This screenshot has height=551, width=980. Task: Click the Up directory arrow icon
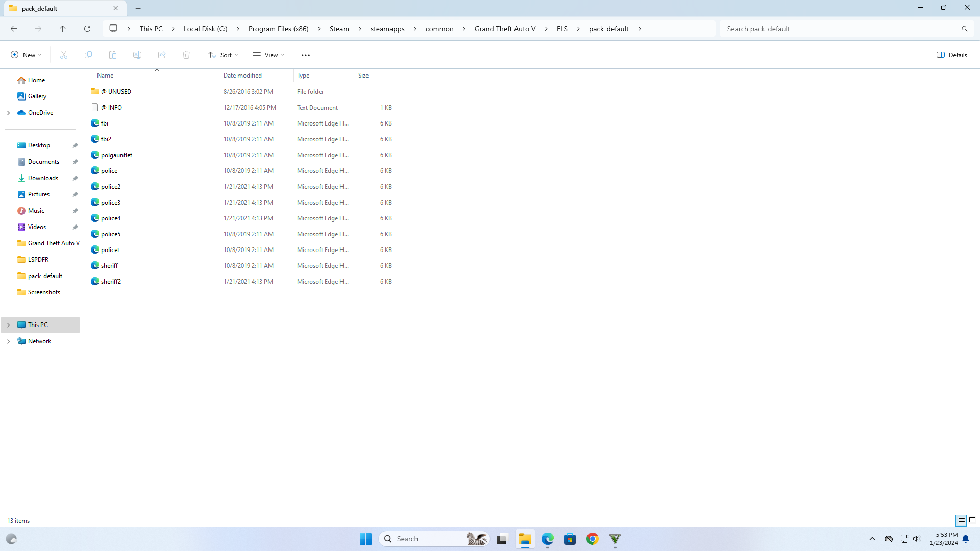pyautogui.click(x=63, y=29)
